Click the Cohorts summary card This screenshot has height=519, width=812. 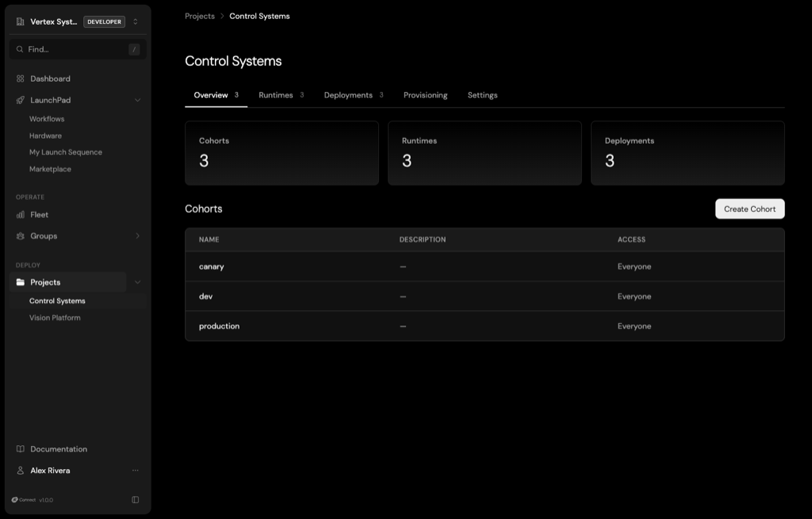tap(282, 153)
